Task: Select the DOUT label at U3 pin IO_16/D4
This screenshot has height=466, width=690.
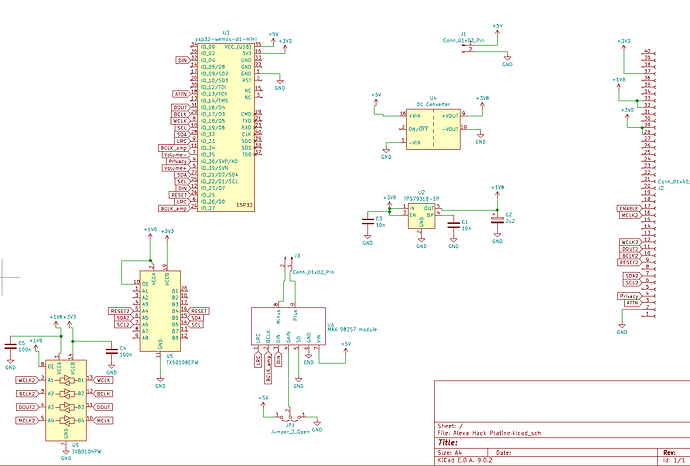Action: point(180,107)
